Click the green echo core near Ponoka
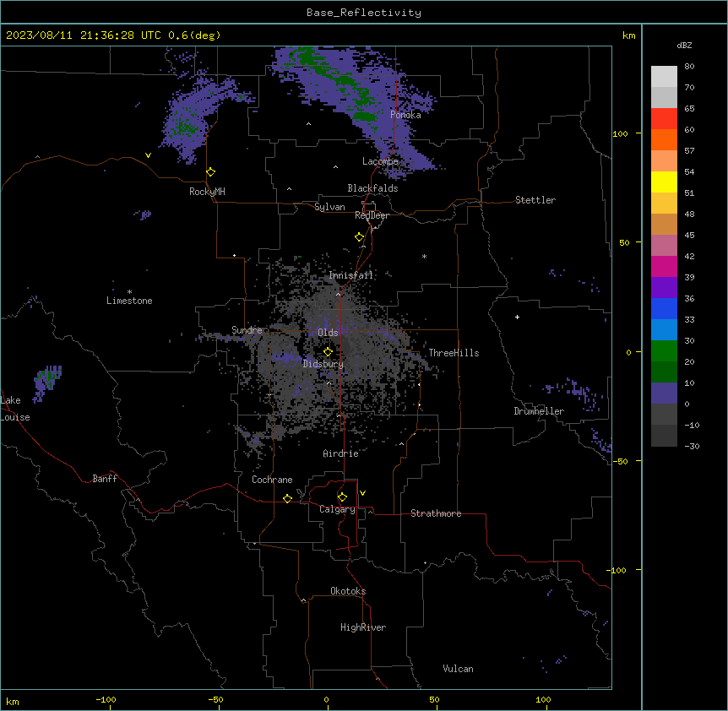This screenshot has height=711, width=728. point(365,116)
